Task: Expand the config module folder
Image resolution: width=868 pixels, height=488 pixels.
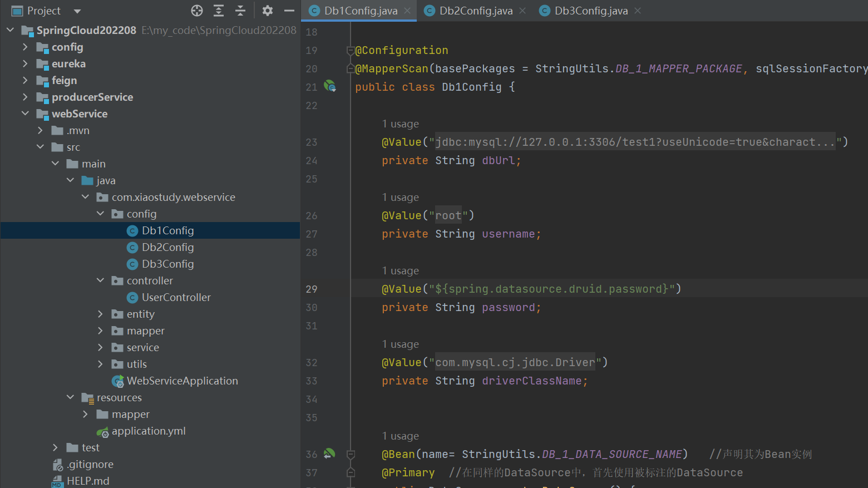Action: coord(25,47)
